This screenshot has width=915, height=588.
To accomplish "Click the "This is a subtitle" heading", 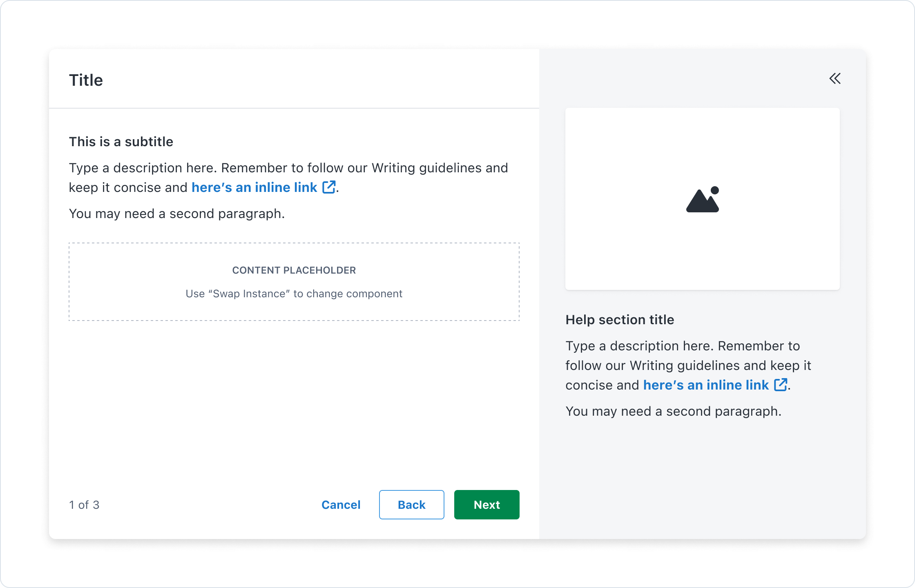I will pyautogui.click(x=121, y=142).
